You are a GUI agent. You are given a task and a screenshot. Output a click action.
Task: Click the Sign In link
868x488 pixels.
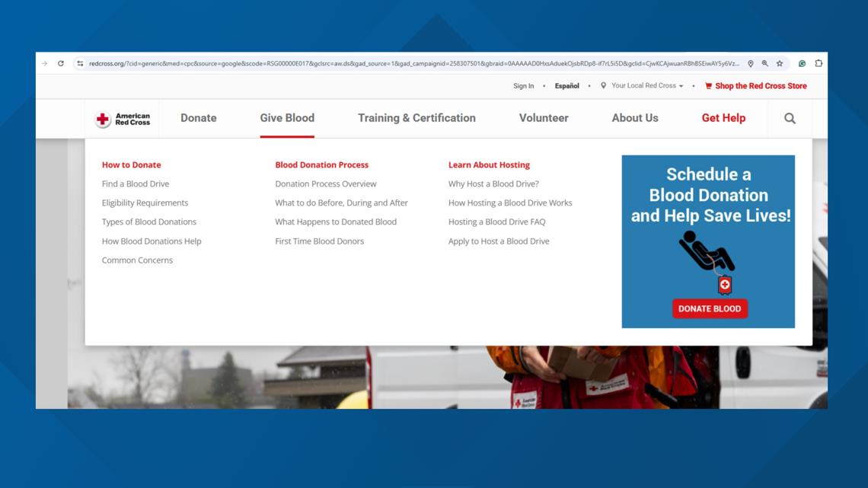tap(524, 86)
